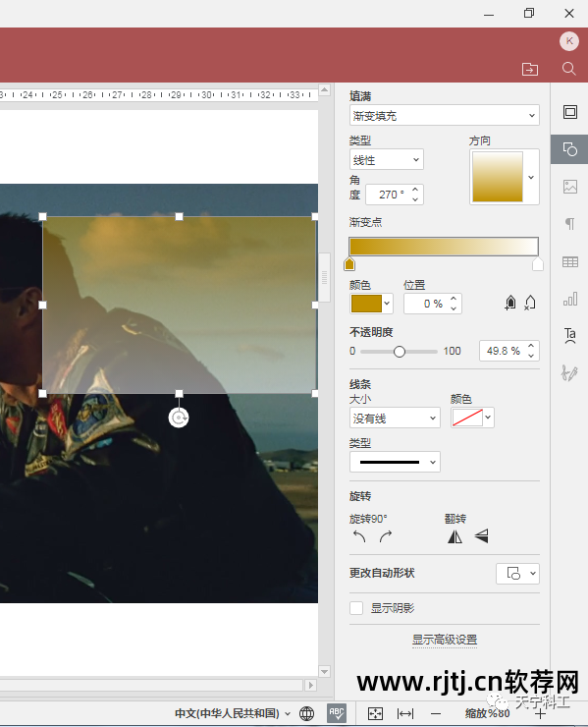Select the right white gradient stop
The image size is (588, 727).
(x=538, y=264)
